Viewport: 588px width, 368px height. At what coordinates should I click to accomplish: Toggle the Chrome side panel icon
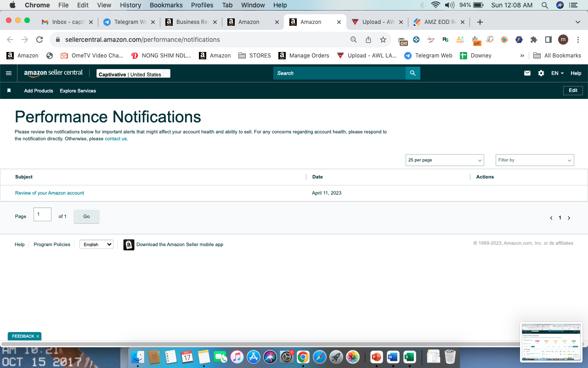[x=548, y=40]
